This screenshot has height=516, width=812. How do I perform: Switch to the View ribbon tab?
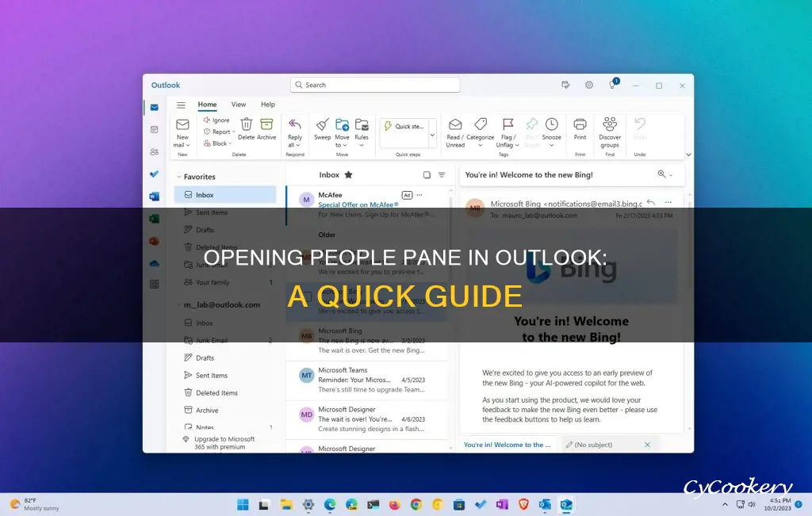point(238,105)
